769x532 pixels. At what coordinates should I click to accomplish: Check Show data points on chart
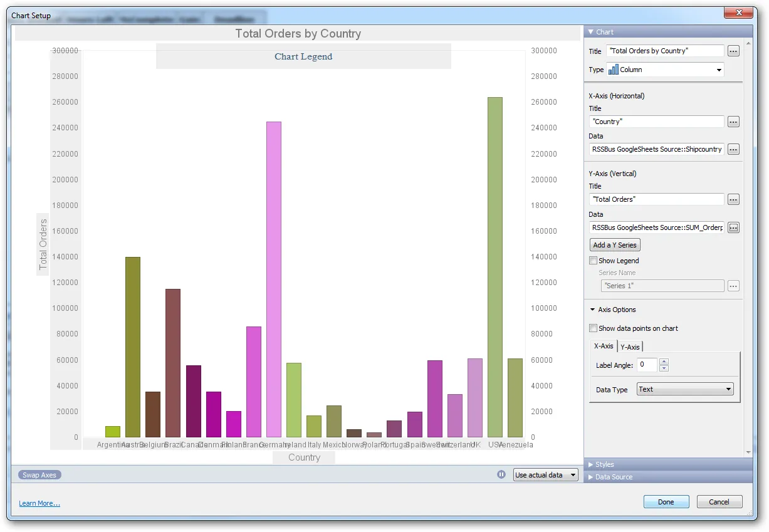pyautogui.click(x=592, y=328)
